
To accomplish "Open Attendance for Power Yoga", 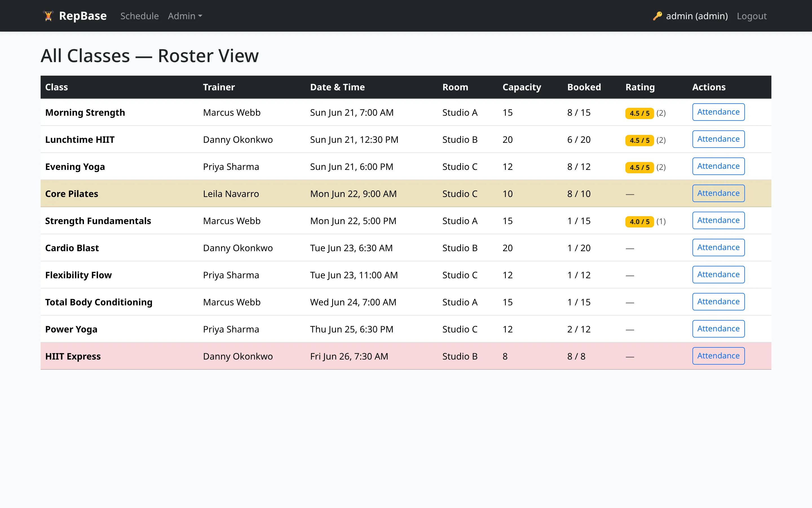I will [x=718, y=329].
